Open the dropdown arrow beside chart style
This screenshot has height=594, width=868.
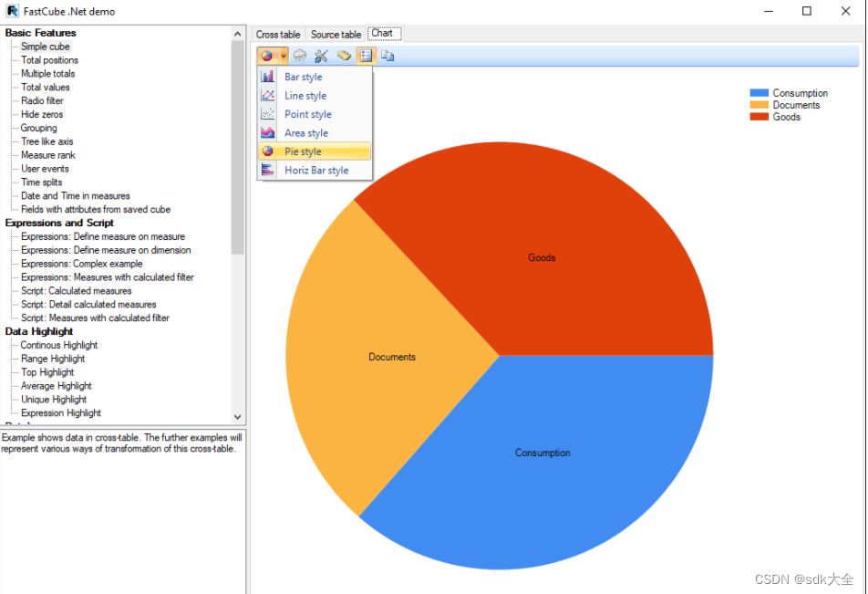pyautogui.click(x=284, y=56)
